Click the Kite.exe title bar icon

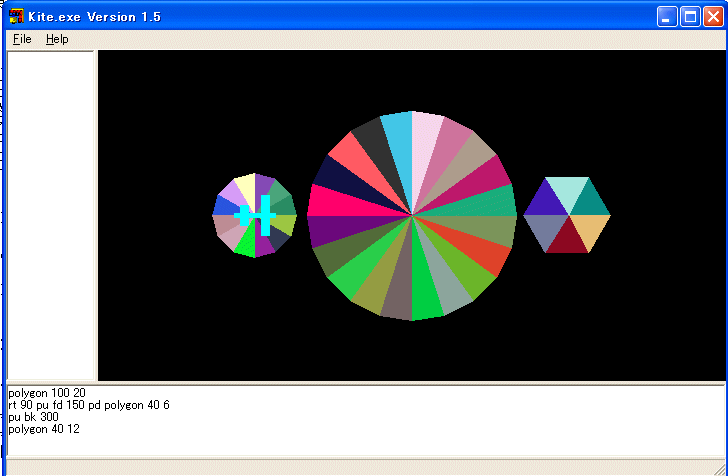(x=16, y=16)
